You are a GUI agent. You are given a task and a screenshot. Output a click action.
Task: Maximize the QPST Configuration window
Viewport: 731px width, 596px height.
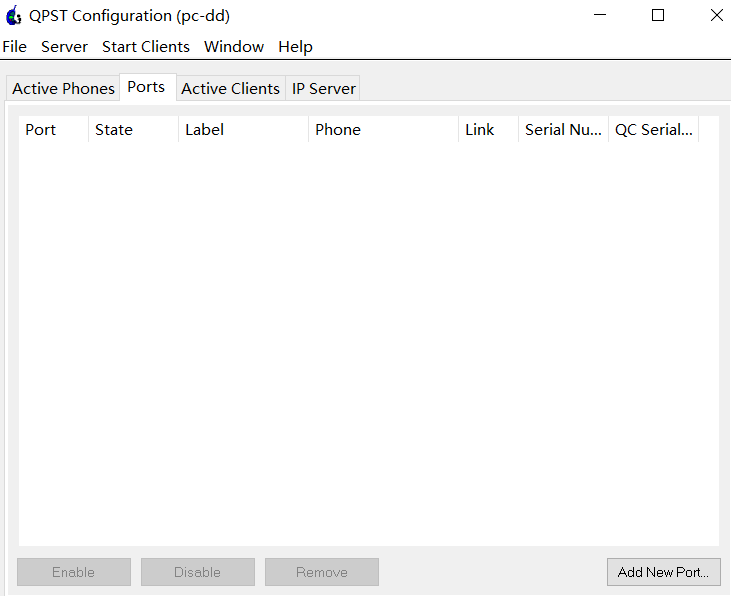click(x=658, y=15)
